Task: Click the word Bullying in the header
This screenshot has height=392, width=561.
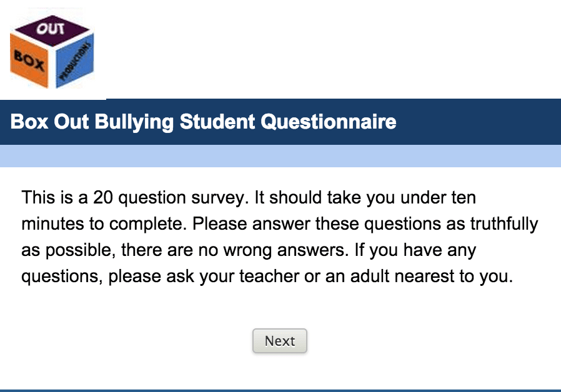Action: click(134, 122)
